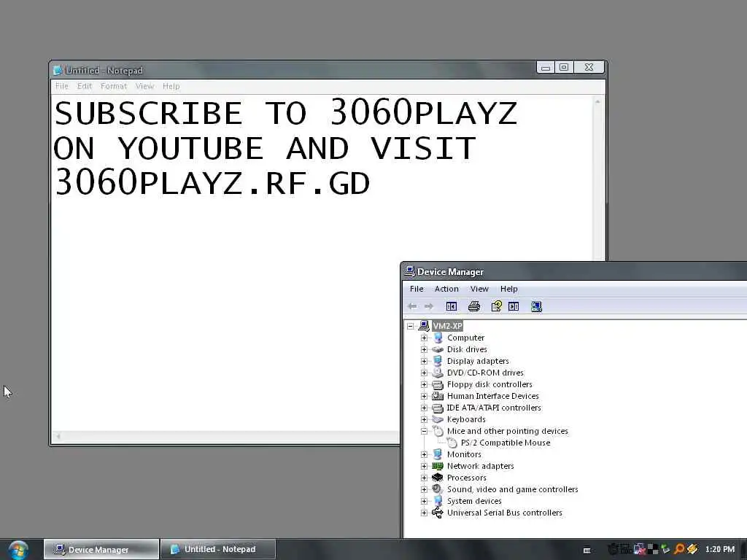Switch to Device Manager taskbar button

click(x=101, y=550)
